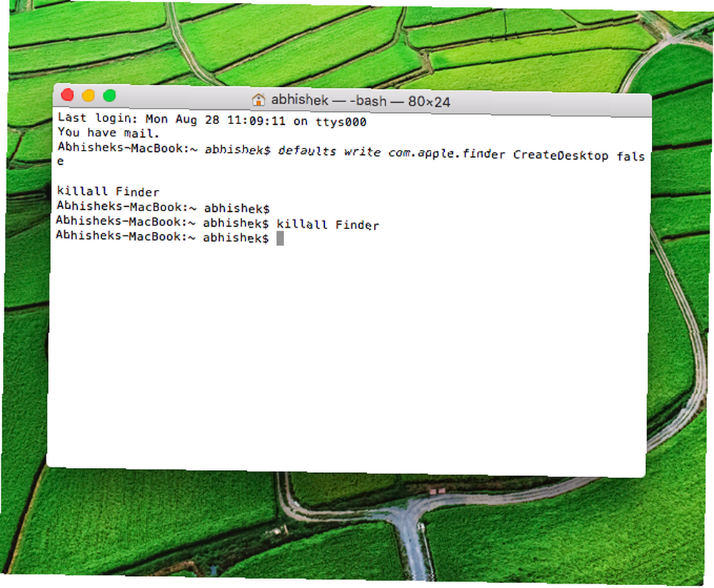Click the 'You have mail.' line
Screen dimensions: 714x588
tap(109, 133)
